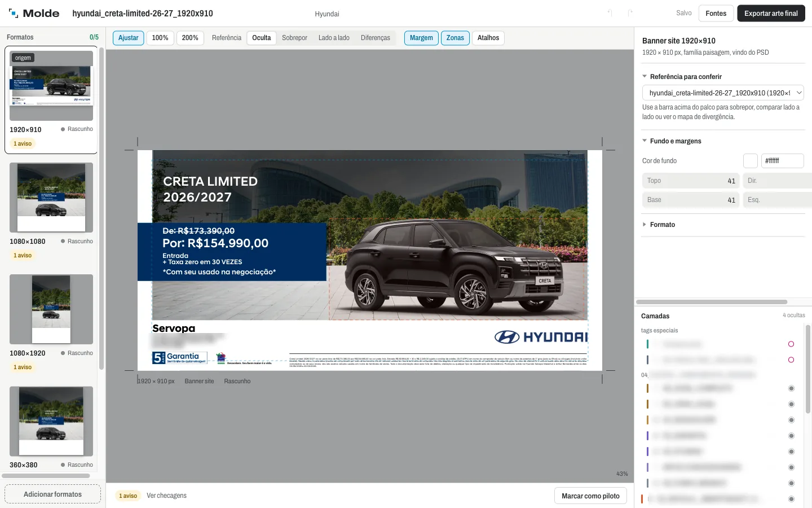Set canvas zoom to 100%
The width and height of the screenshot is (812, 508).
click(x=160, y=38)
